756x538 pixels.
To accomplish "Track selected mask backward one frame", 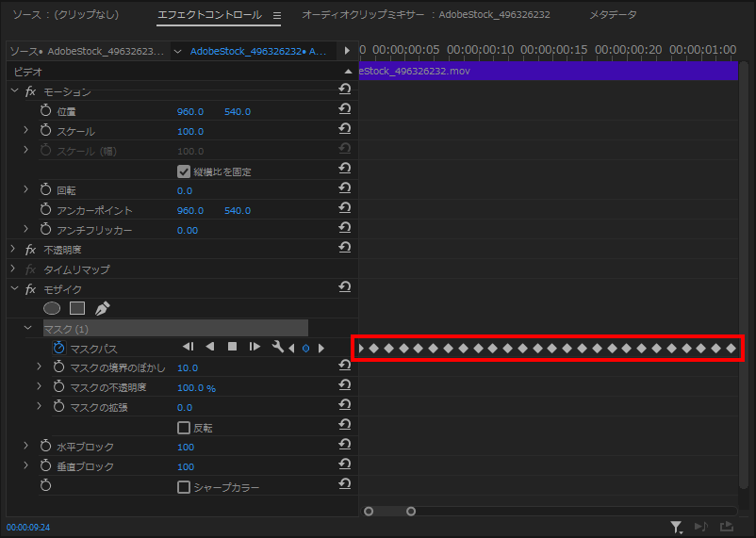I will tap(189, 347).
